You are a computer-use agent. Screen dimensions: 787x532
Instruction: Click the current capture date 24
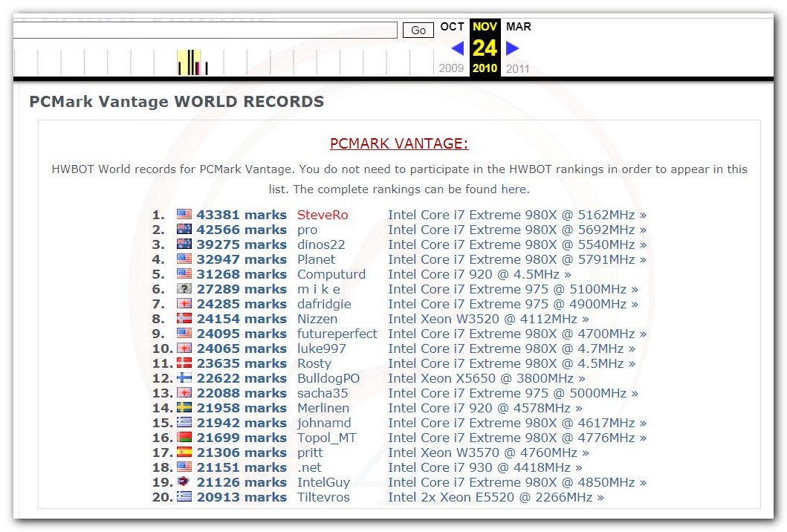pos(485,48)
